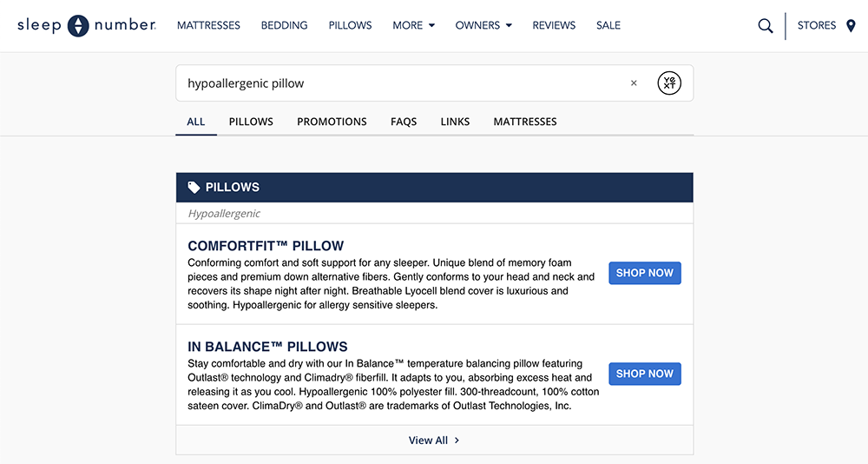Visit the SALE page
Image resolution: width=868 pixels, height=464 pixels.
(608, 26)
